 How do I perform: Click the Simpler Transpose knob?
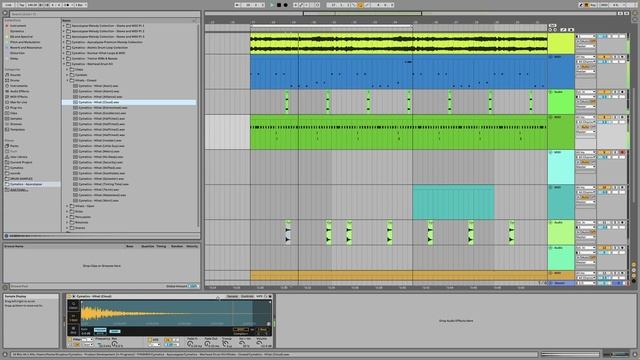225,344
